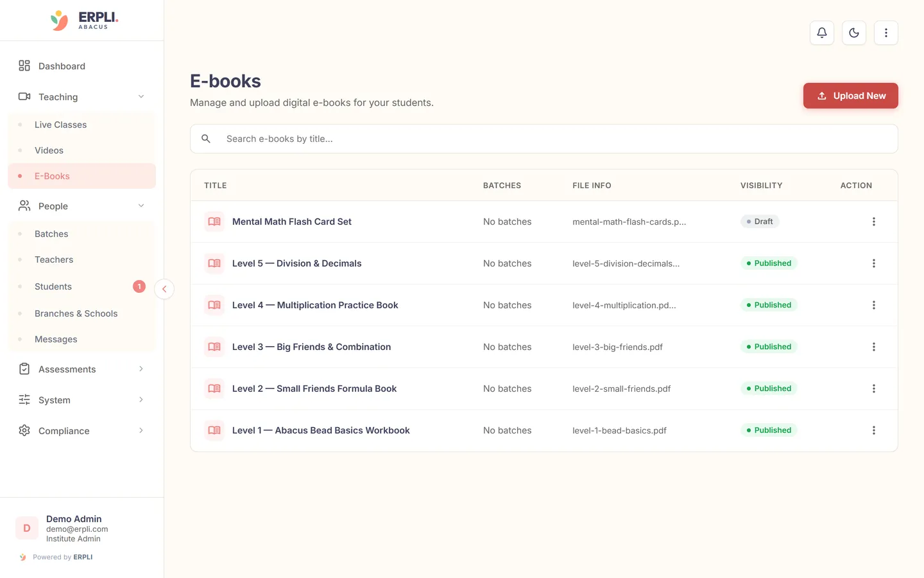This screenshot has width=924, height=578.
Task: Click the file name level-2-small-friends.pdf
Action: 621,389
